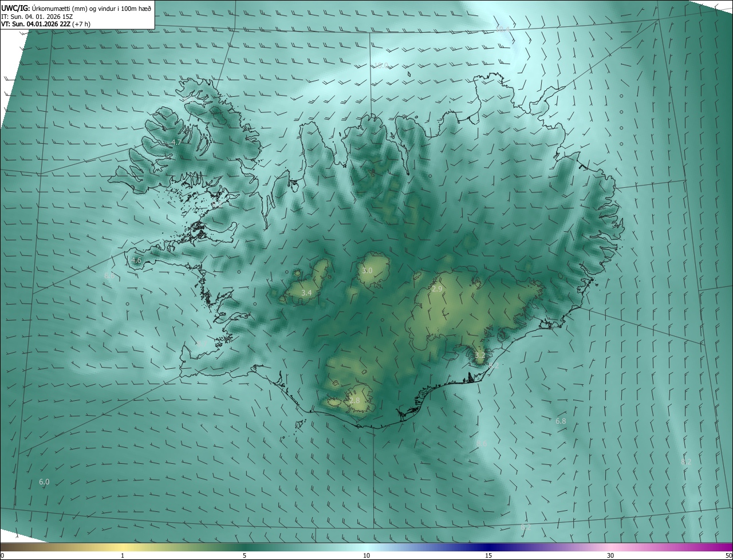Click the colour scale tick label 30
The height and width of the screenshot is (560, 733).
[610, 555]
